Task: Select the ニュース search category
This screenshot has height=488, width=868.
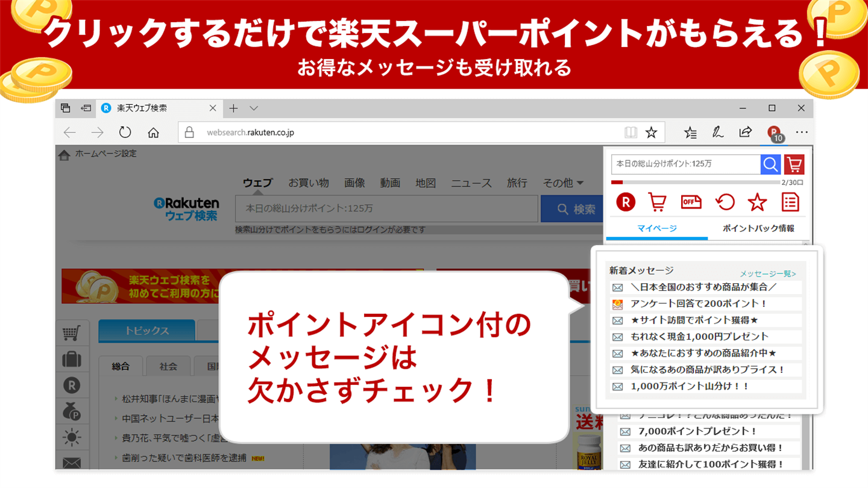Action: pyautogui.click(x=471, y=183)
